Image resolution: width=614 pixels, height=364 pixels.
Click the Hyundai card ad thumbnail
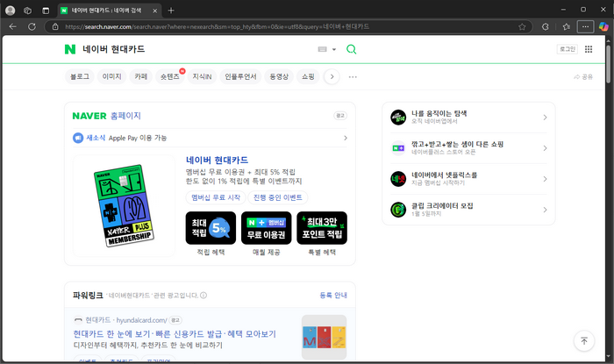[324, 337]
